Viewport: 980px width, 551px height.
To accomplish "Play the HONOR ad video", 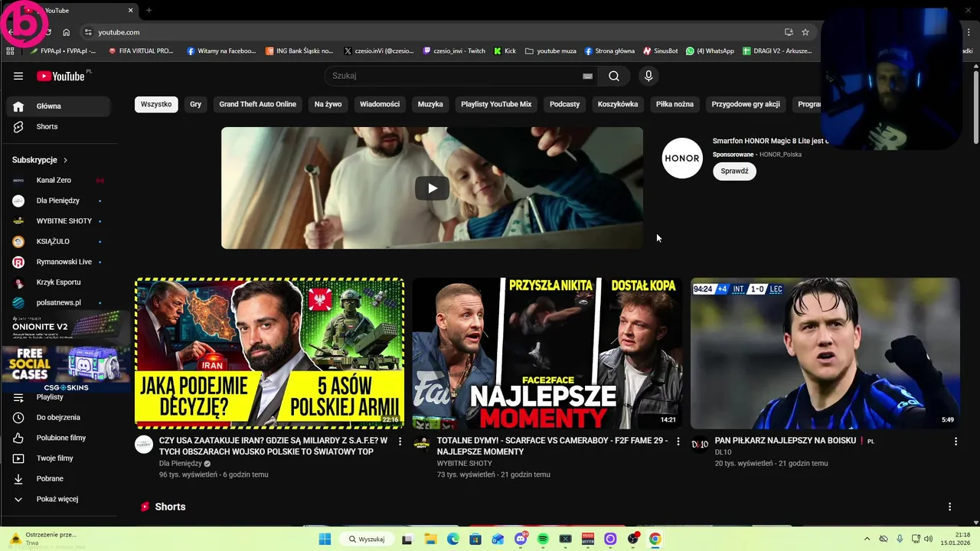I will [432, 188].
